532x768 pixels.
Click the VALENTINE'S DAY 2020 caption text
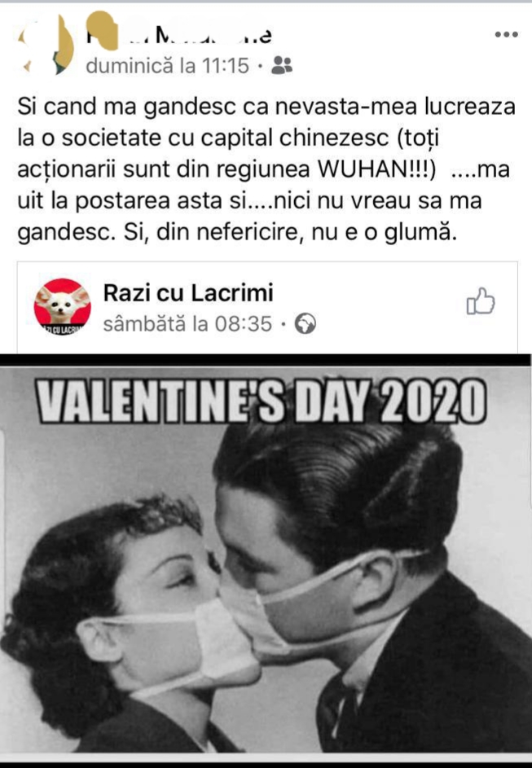262,401
